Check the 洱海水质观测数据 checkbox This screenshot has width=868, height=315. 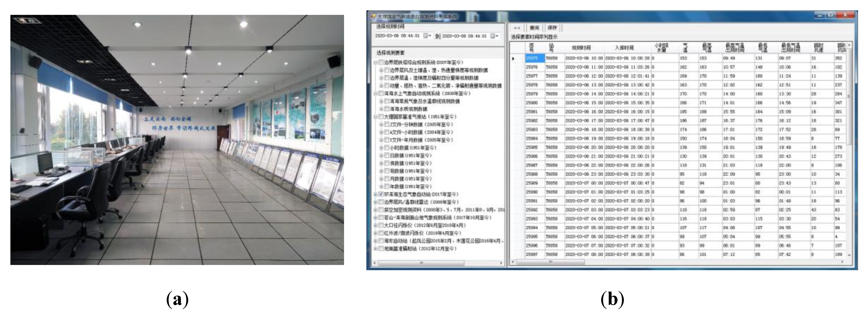click(387, 109)
